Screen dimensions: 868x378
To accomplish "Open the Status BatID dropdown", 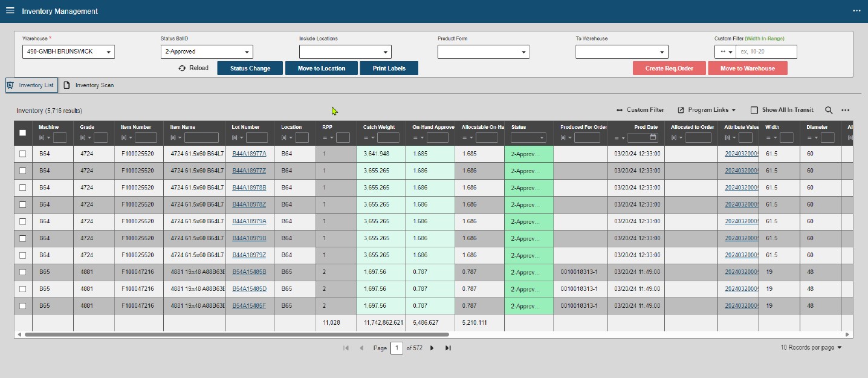I will (247, 52).
